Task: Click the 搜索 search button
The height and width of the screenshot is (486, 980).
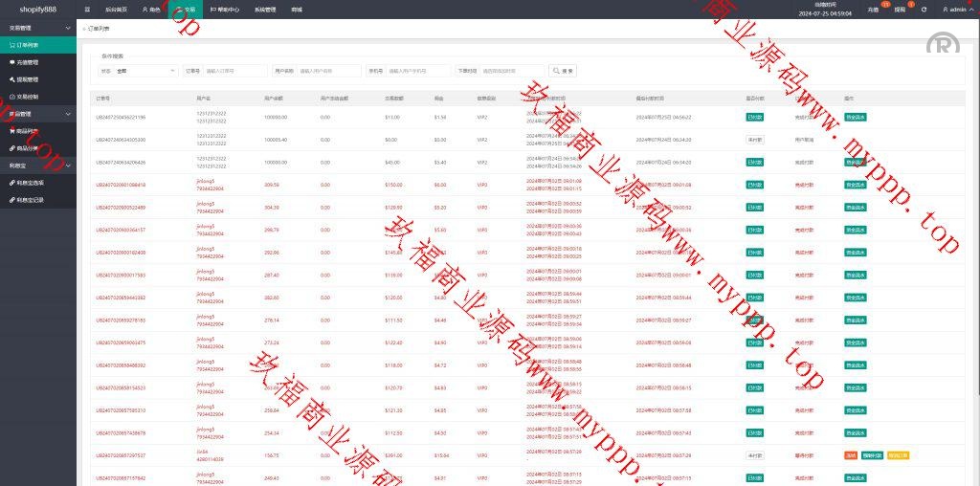Action: click(x=564, y=71)
